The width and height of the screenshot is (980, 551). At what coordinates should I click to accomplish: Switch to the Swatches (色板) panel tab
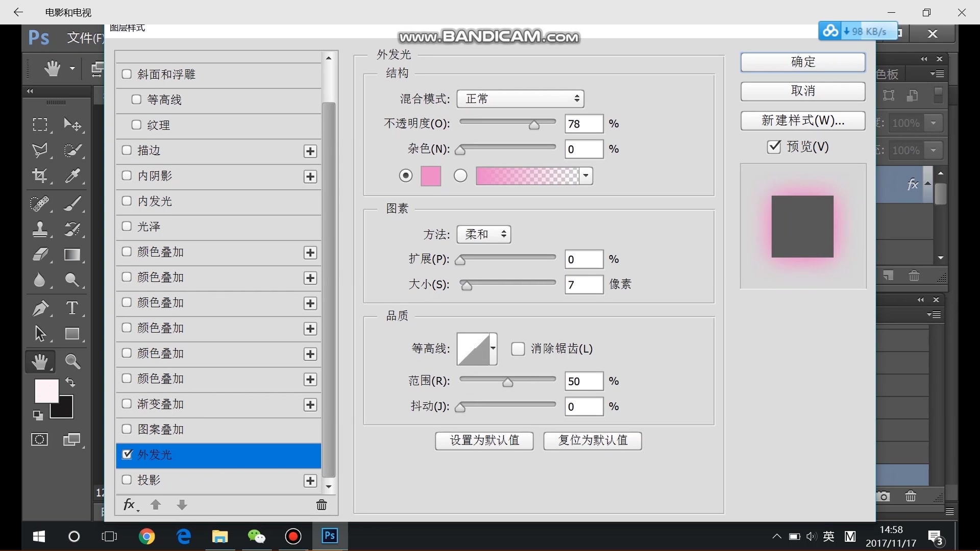[888, 74]
